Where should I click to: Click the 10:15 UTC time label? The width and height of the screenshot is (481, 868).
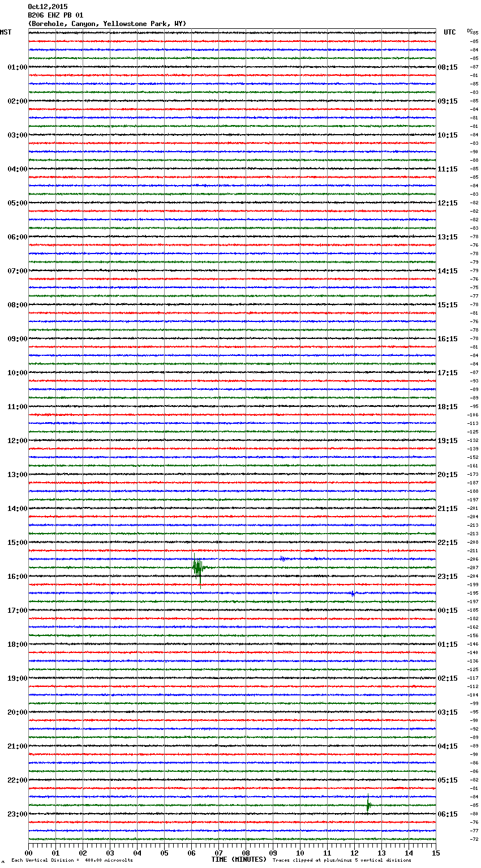click(448, 135)
